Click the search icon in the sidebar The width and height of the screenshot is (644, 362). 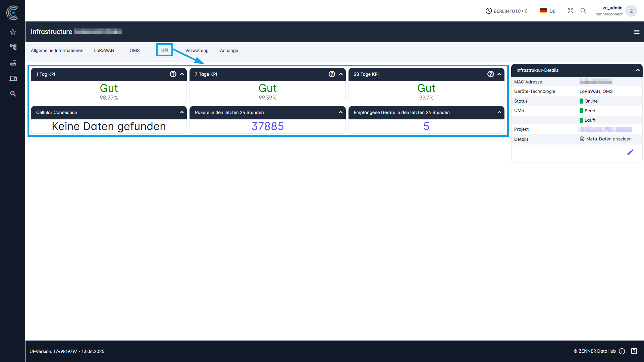13,94
